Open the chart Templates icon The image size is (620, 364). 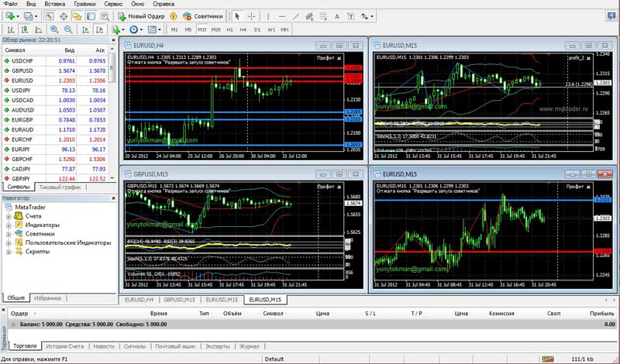pos(152,29)
